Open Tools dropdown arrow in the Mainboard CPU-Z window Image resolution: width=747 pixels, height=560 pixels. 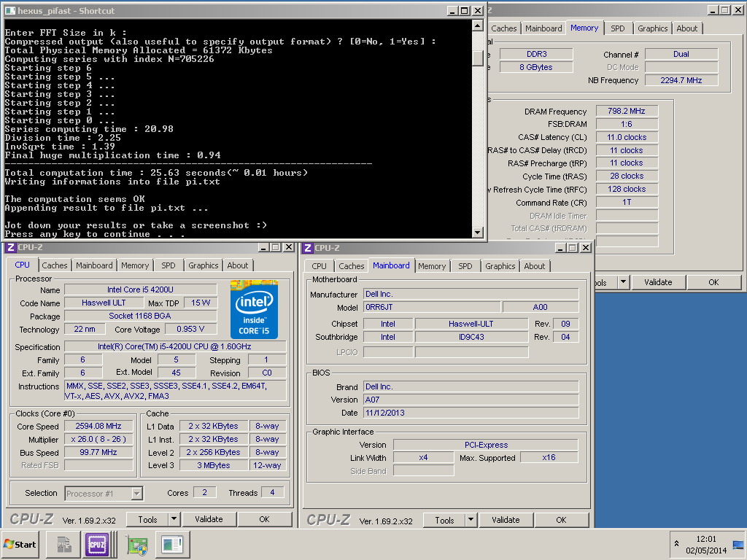[471, 520]
